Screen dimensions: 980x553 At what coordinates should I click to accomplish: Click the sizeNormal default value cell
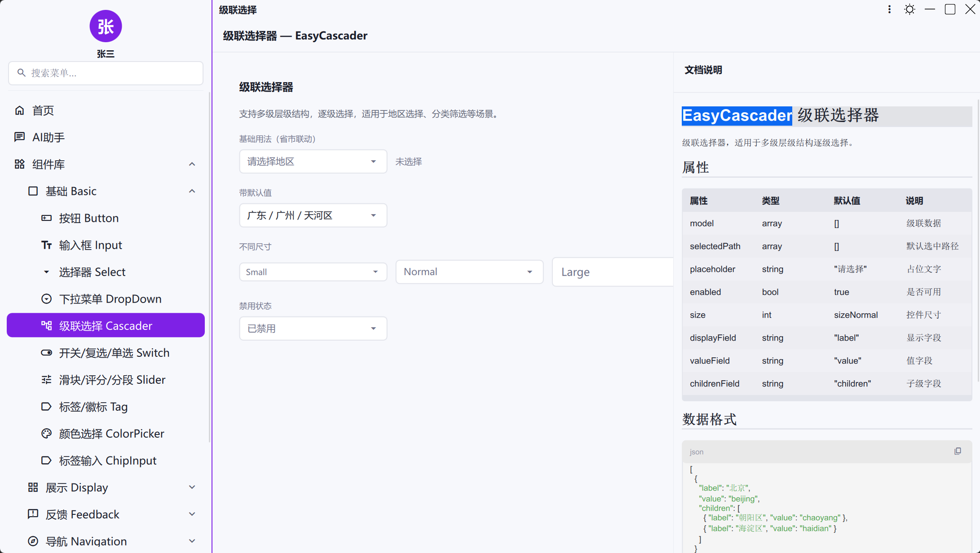coord(856,315)
